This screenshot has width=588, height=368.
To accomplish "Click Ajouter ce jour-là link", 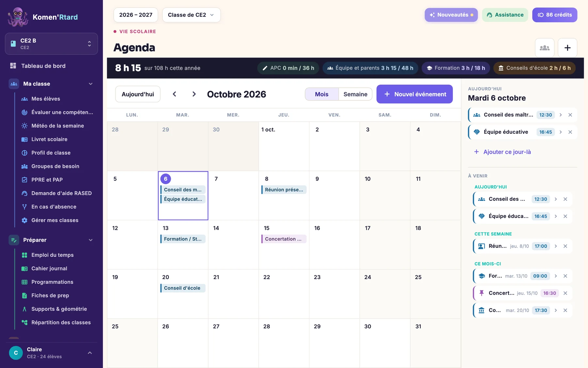I will click(x=502, y=152).
